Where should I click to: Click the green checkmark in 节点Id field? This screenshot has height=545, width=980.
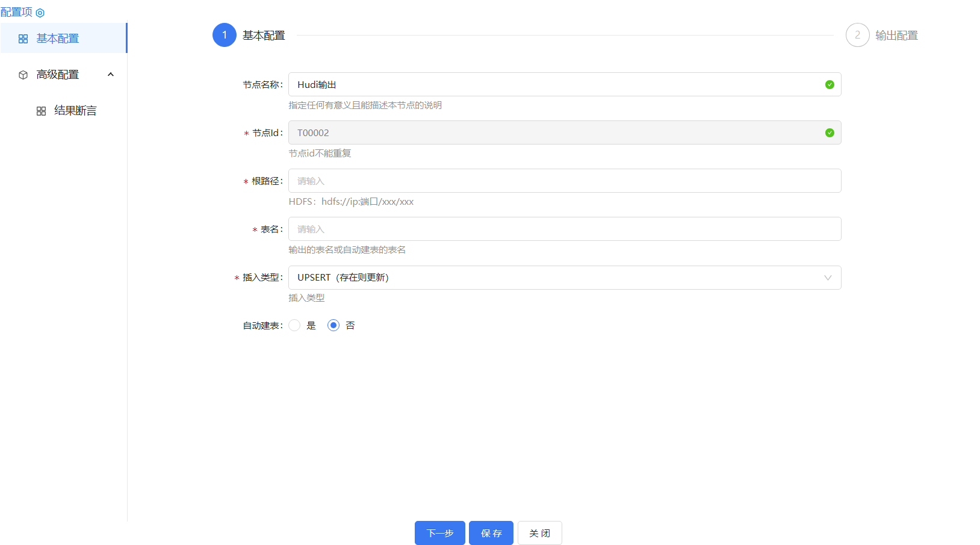pyautogui.click(x=830, y=133)
